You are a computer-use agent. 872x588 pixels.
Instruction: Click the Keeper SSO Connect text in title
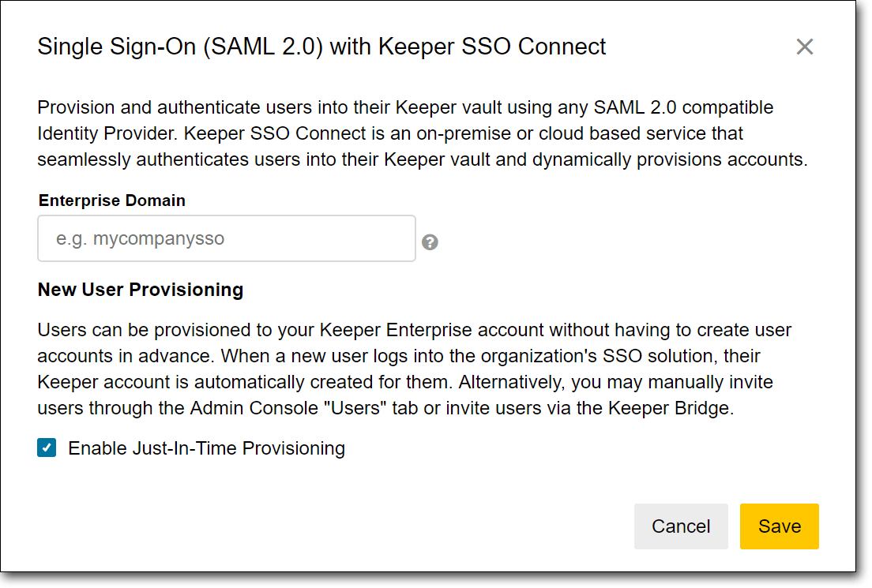492,47
